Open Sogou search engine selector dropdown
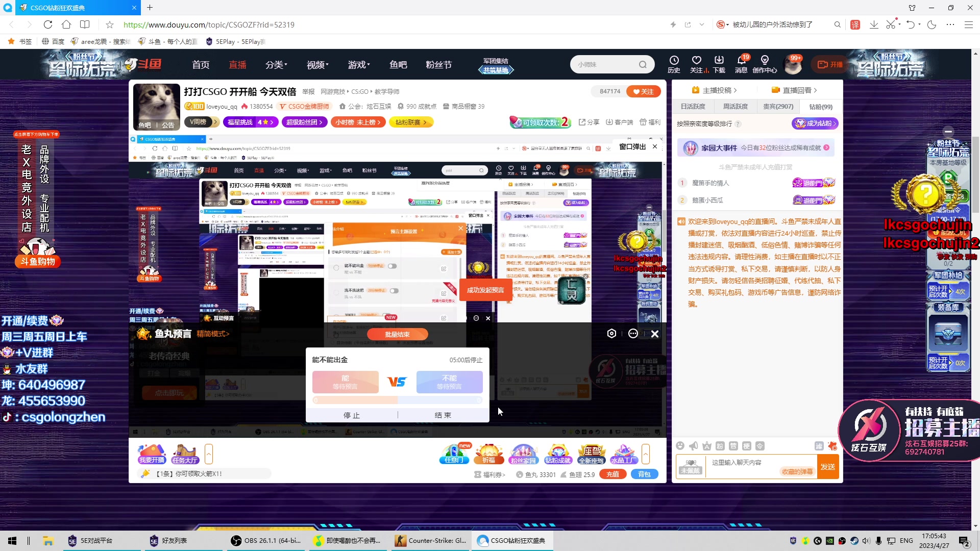The width and height of the screenshot is (980, 551). coord(722,24)
